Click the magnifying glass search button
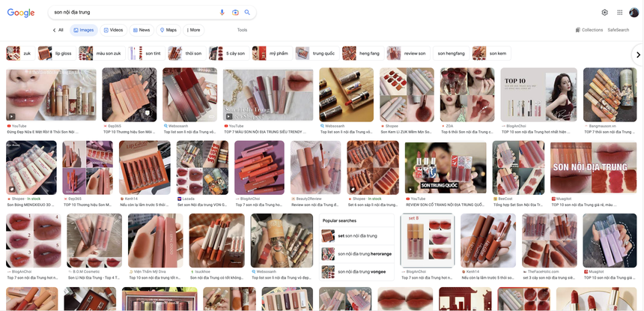644x311 pixels. pyautogui.click(x=247, y=13)
